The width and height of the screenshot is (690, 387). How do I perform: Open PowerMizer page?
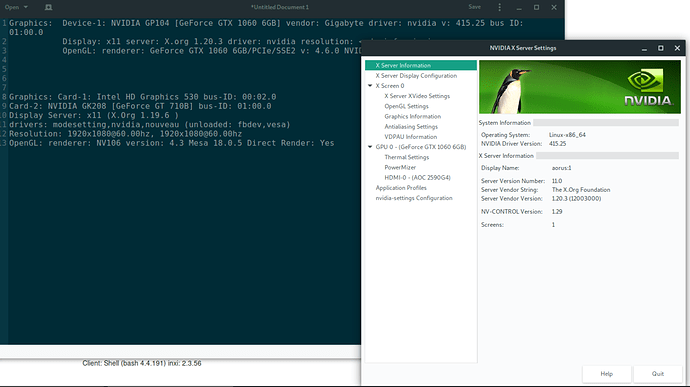(400, 167)
